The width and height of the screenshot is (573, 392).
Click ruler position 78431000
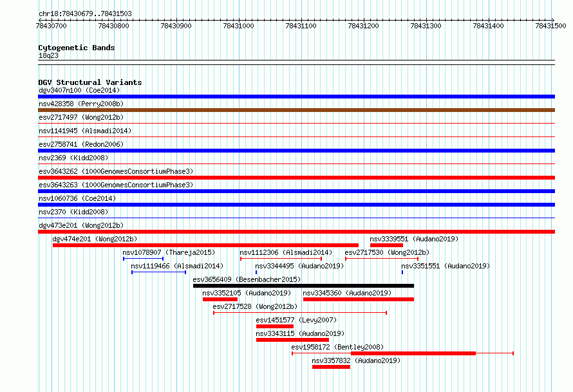[x=239, y=26]
